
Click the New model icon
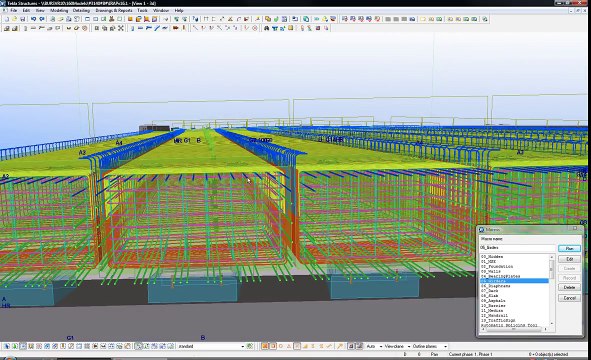[x=7, y=19]
